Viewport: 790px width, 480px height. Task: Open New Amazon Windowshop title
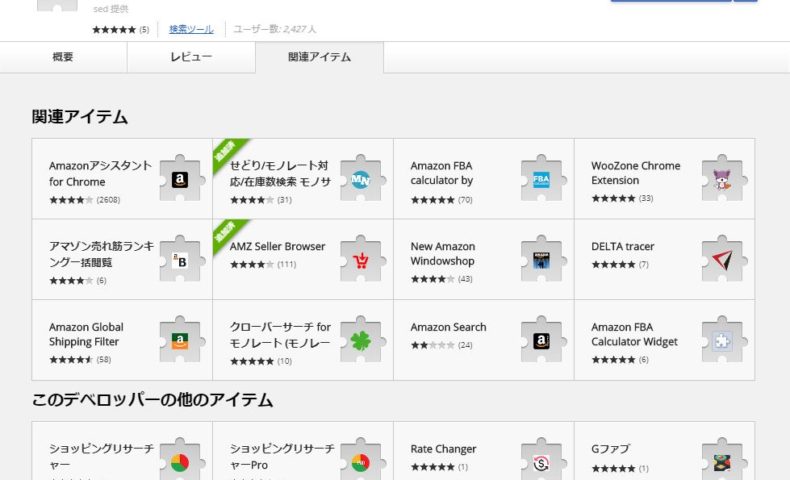pyautogui.click(x=442, y=253)
